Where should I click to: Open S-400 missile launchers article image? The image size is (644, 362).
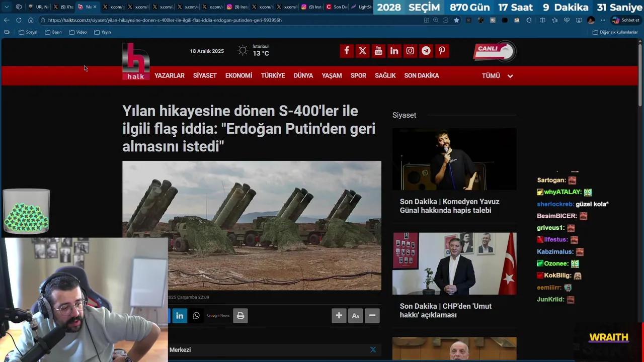[252, 225]
